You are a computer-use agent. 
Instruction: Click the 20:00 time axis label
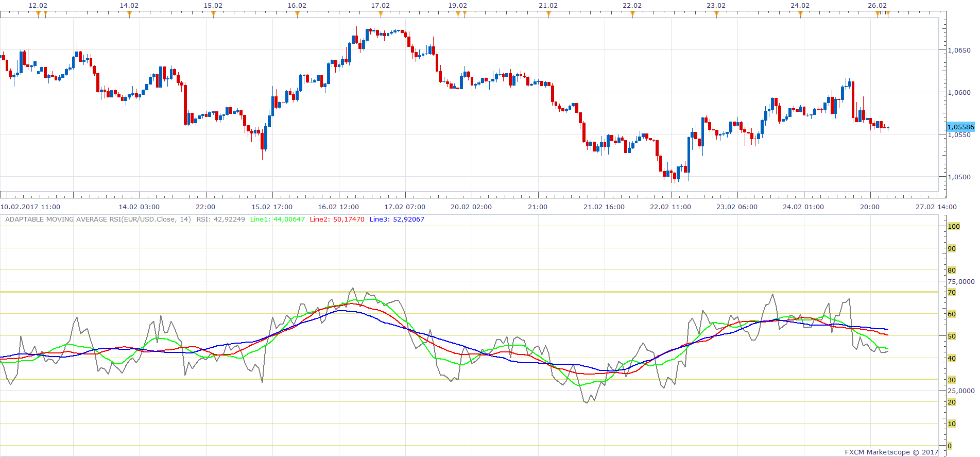870,207
